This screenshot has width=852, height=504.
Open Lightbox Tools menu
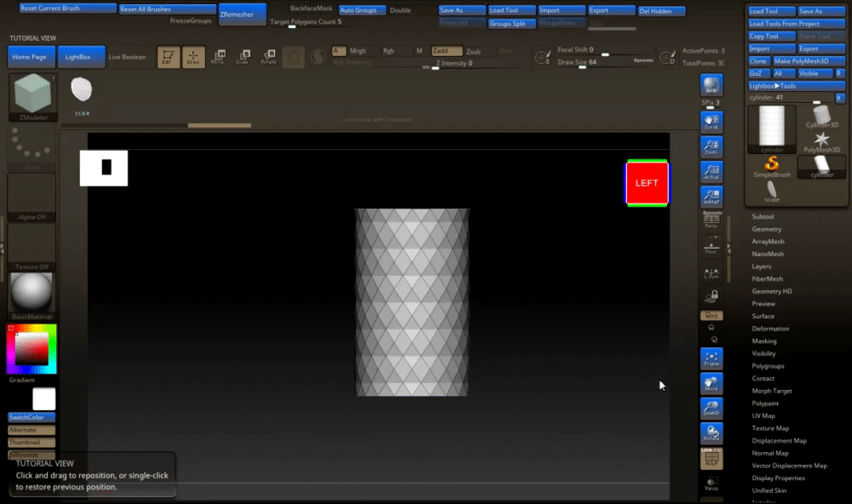796,86
